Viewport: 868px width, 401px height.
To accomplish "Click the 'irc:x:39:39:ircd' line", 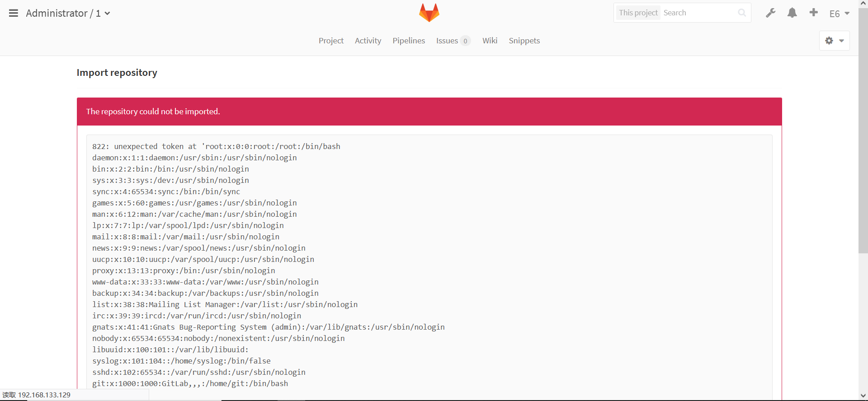I will click(x=197, y=316).
